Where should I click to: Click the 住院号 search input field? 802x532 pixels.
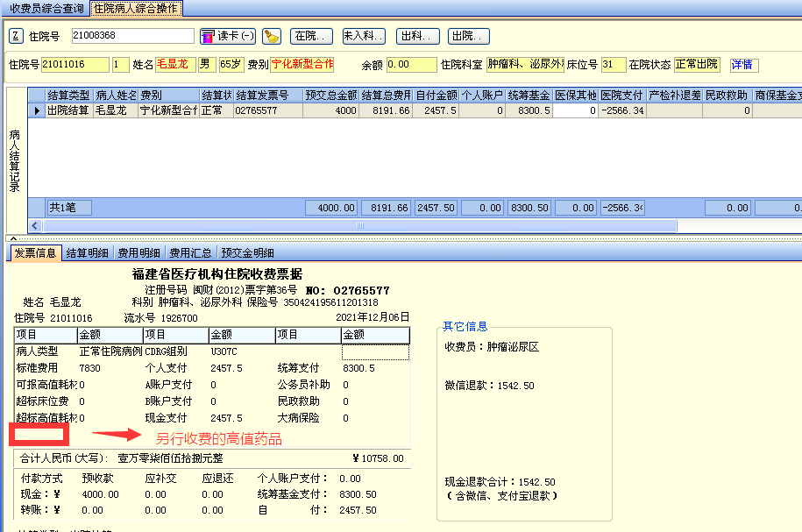pyautogui.click(x=133, y=35)
